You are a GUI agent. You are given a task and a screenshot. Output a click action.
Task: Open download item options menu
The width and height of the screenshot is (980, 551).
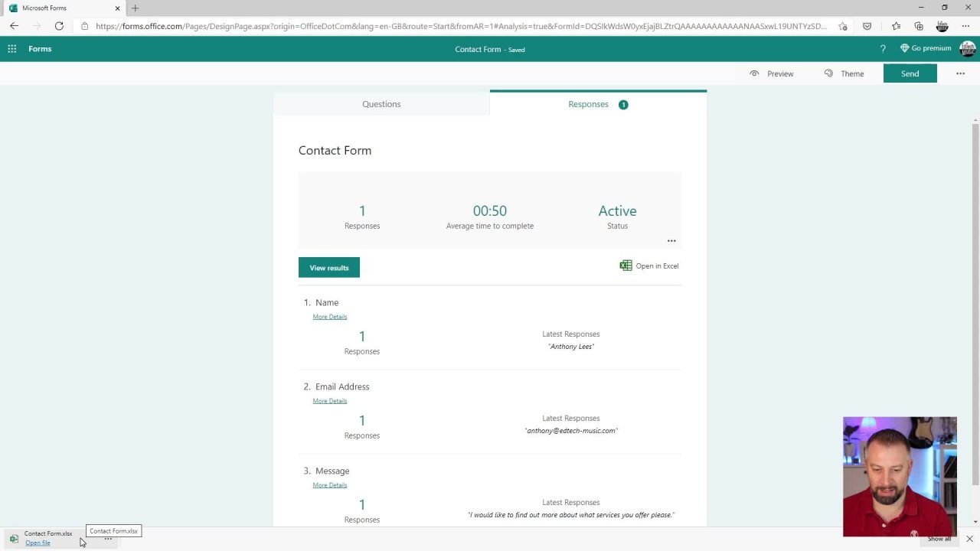point(108,539)
